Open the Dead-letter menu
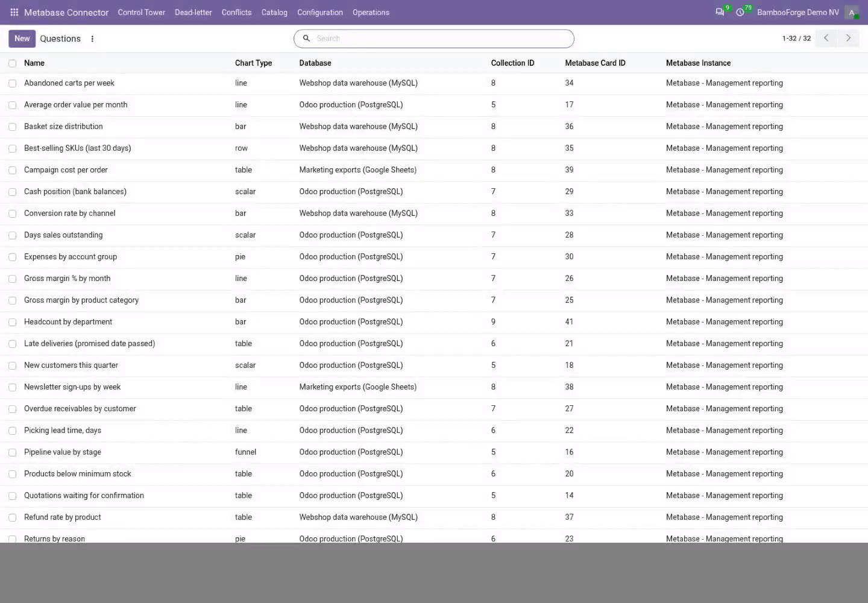The height and width of the screenshot is (603, 868). pos(193,12)
